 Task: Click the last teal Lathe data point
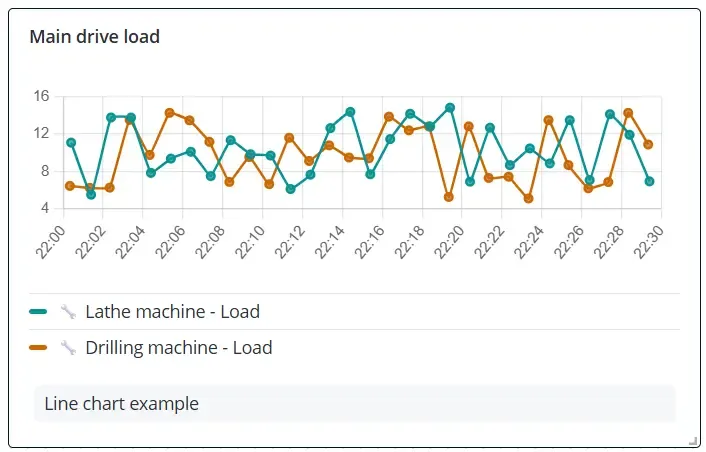649,181
